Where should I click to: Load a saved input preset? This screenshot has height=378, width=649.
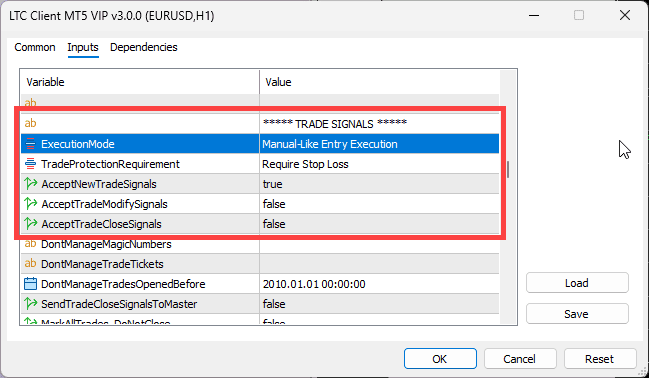pos(577,283)
